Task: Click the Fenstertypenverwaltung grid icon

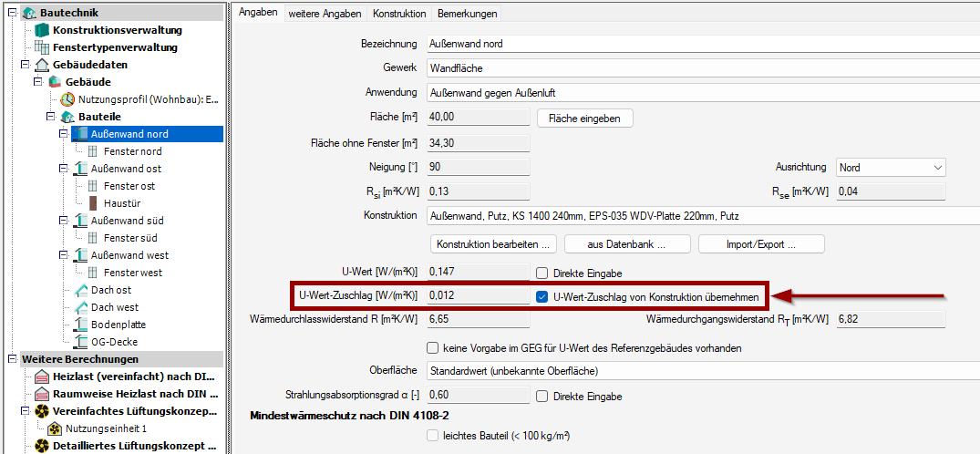Action: point(42,47)
